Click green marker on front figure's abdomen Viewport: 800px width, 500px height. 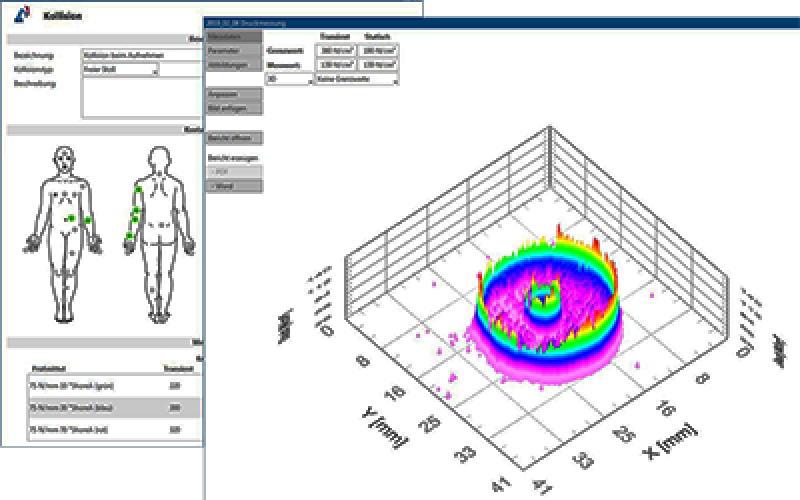pyautogui.click(x=70, y=217)
